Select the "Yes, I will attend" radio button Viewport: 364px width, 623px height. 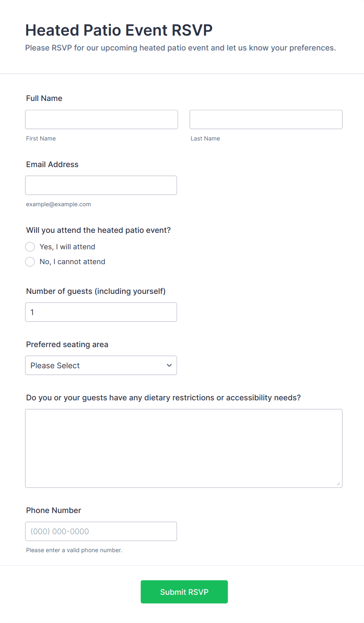(x=30, y=247)
